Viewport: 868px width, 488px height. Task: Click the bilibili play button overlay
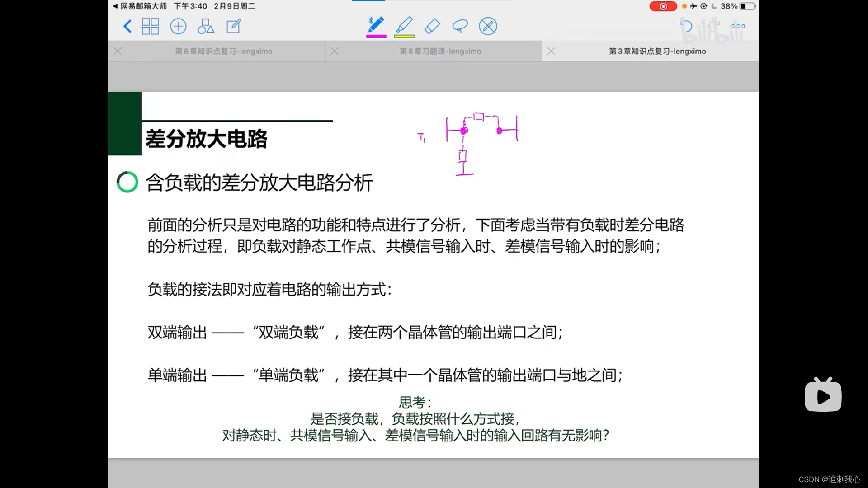coord(823,396)
